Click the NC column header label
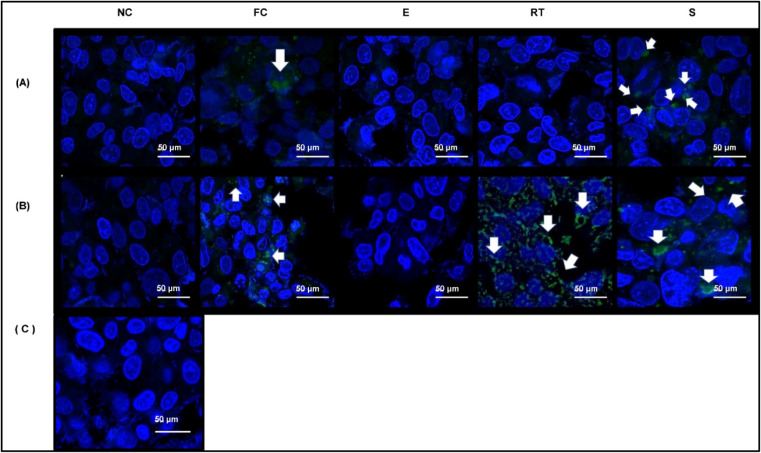This screenshot has width=761, height=453. click(x=125, y=13)
